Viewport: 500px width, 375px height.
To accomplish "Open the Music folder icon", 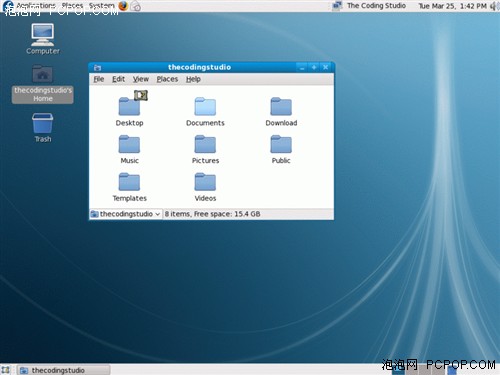I will (129, 144).
